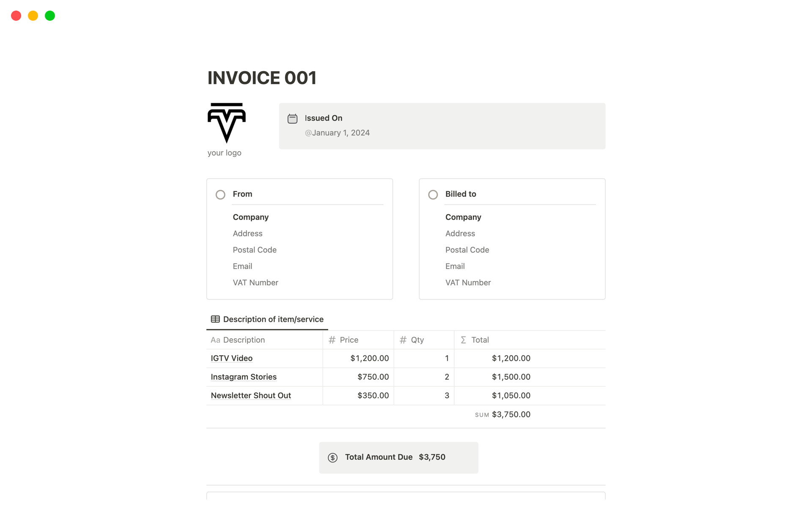The width and height of the screenshot is (812, 508).
Task: Open the Description of item/service tab
Action: coord(273,319)
